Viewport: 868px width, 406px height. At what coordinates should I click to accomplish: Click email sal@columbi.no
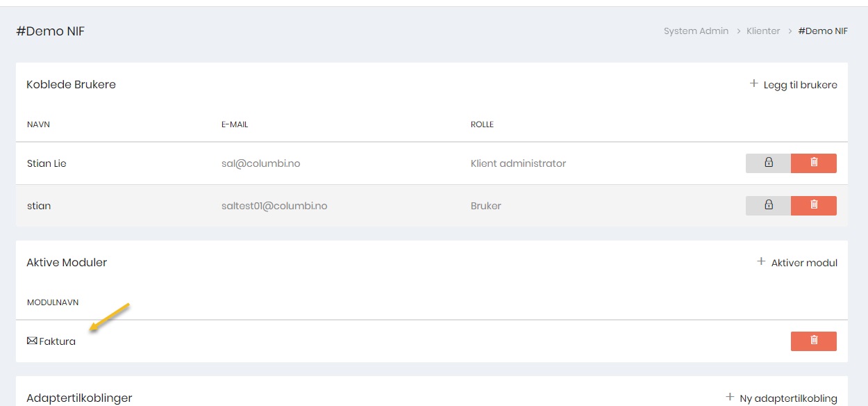tap(260, 163)
